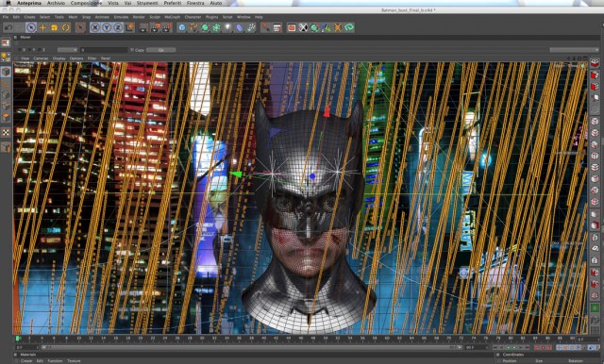Screen dimensions: 604x364
Task: Click frame 40 on the timeline ruler
Action: coord(264,339)
